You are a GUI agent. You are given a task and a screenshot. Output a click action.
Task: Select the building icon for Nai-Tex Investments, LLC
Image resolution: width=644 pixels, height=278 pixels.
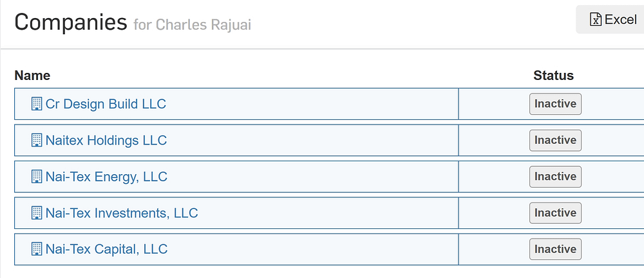pos(37,213)
